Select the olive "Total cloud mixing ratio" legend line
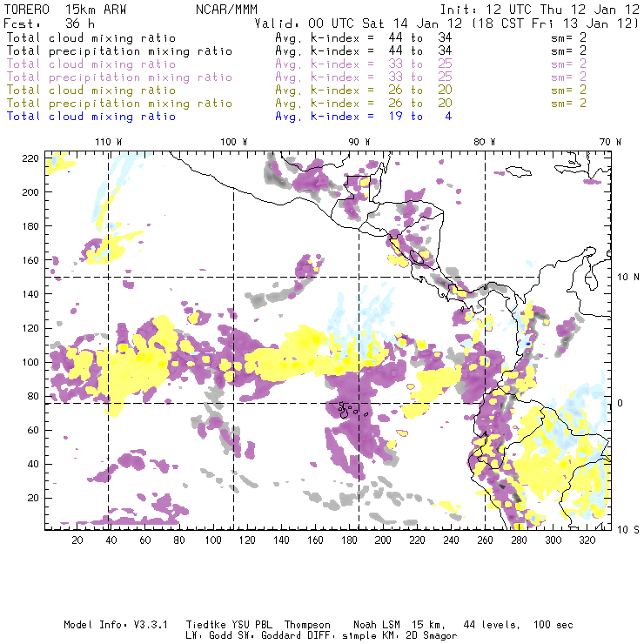This screenshot has width=644, height=644. (91, 91)
